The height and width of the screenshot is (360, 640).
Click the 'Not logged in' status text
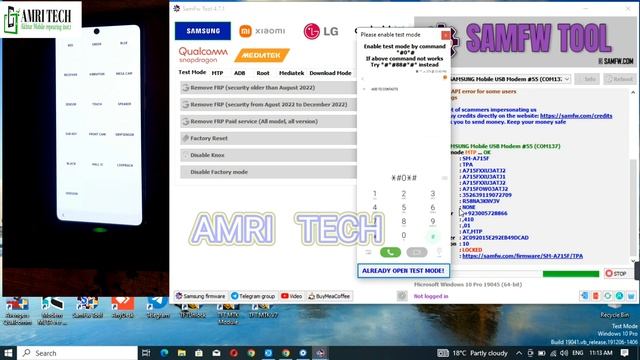point(431,296)
